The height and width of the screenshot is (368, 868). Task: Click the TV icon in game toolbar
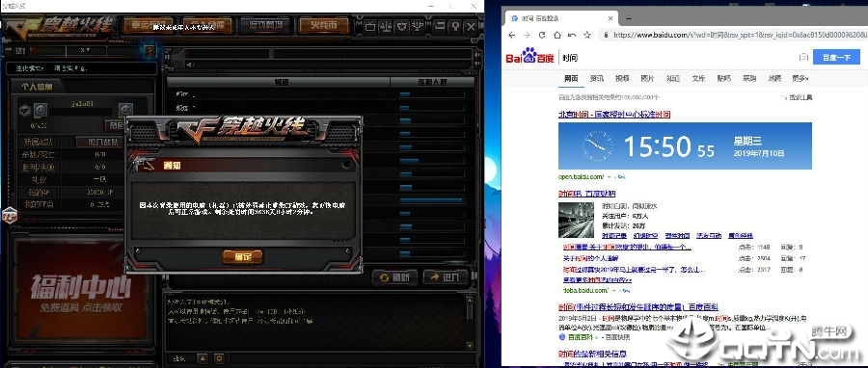click(369, 25)
